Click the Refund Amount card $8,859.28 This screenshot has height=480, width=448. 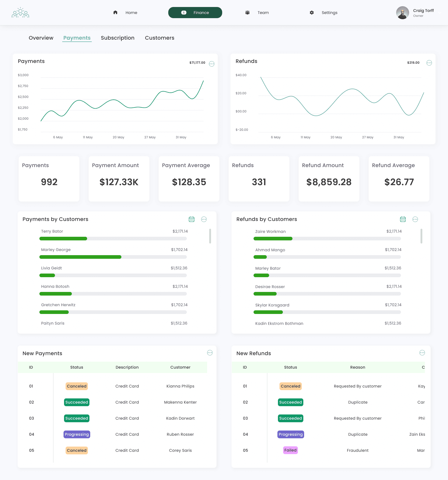click(329, 179)
